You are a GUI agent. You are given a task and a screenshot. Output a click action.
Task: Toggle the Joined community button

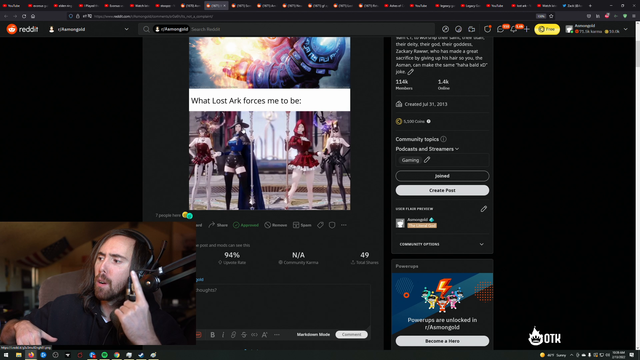tap(442, 176)
